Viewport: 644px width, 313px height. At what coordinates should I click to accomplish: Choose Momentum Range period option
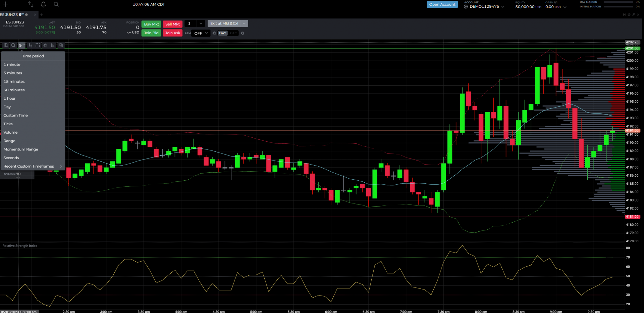coord(33,149)
